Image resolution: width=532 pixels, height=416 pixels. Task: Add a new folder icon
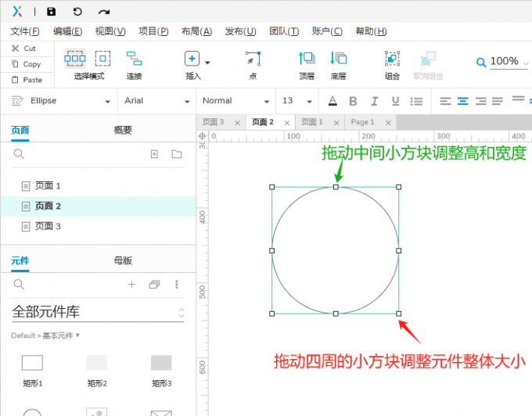(x=177, y=154)
